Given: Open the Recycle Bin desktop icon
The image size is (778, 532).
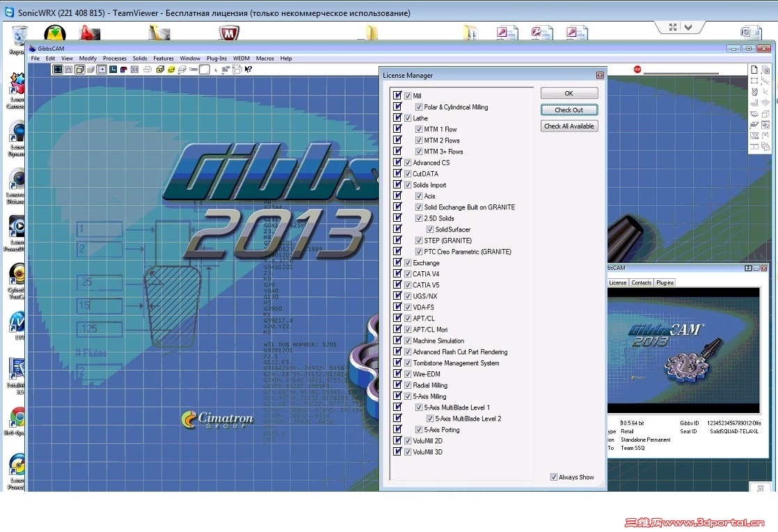Looking at the screenshot, I should pos(19,35).
